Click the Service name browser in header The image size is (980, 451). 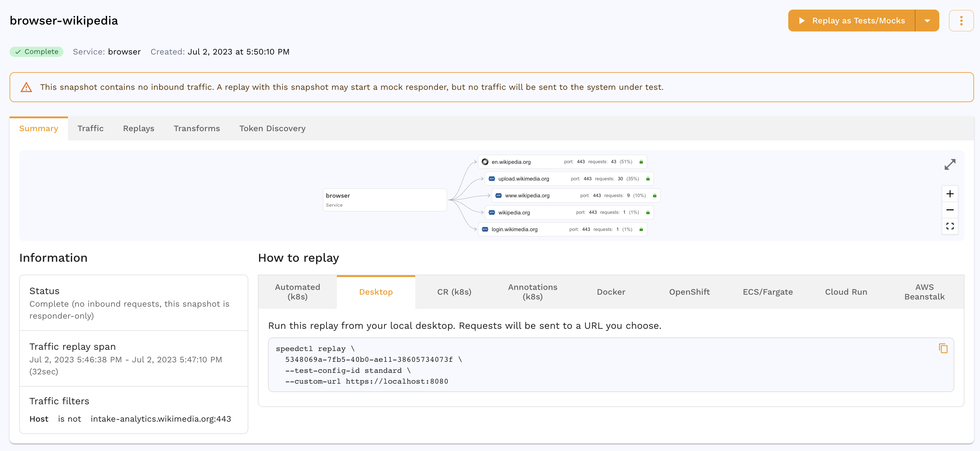(124, 52)
